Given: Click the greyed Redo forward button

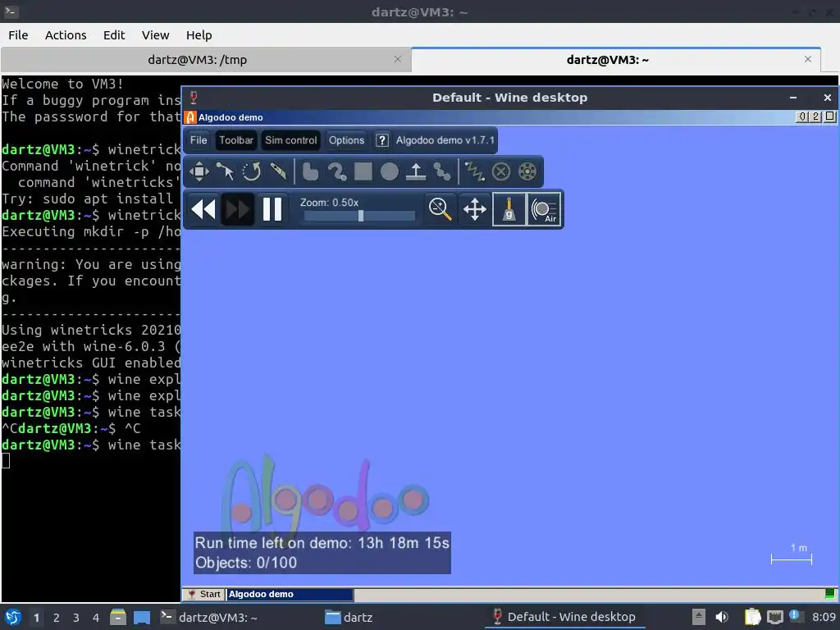Looking at the screenshot, I should [x=237, y=209].
